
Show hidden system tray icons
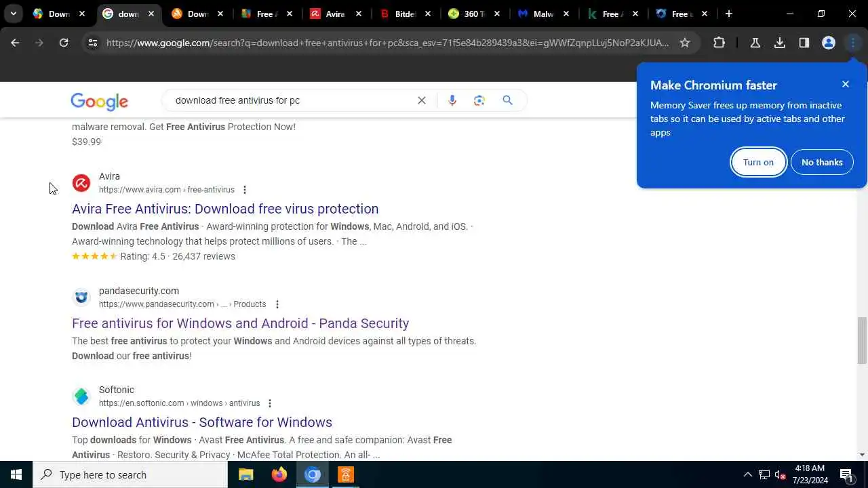748,474
